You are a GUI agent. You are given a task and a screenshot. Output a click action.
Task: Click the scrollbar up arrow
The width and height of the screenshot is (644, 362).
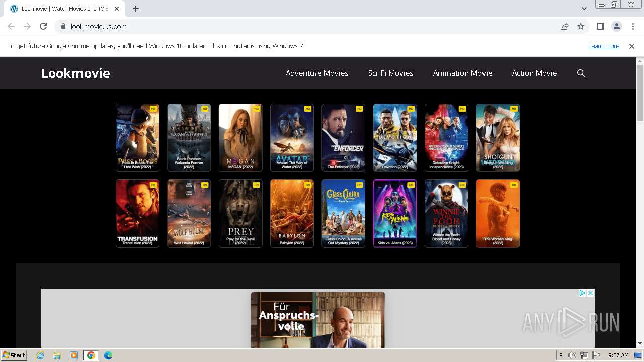640,60
